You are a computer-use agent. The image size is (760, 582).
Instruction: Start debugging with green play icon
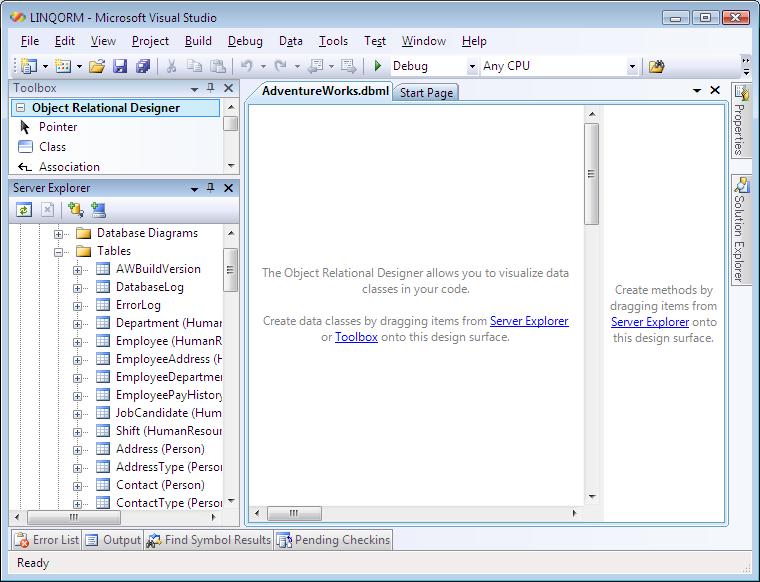point(378,66)
